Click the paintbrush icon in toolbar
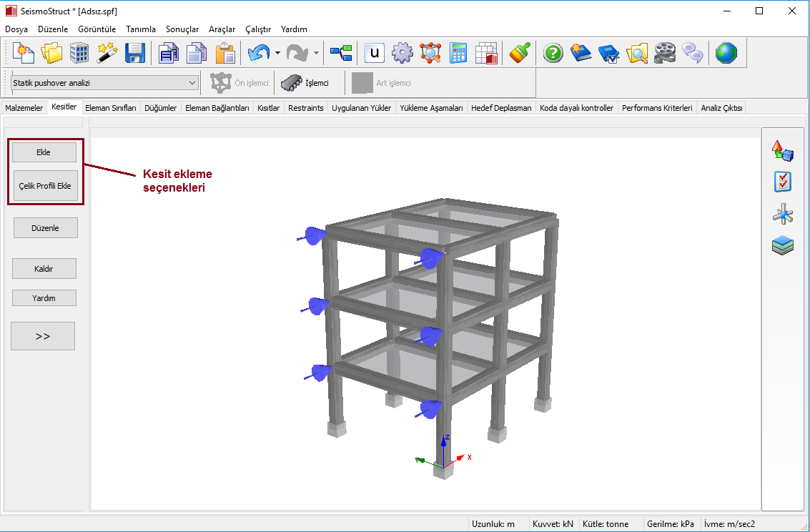 coord(519,53)
